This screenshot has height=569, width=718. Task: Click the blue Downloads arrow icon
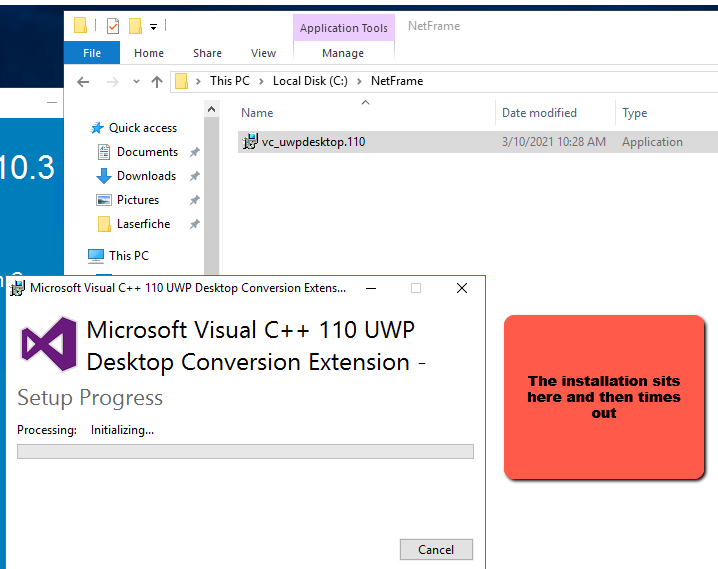(104, 176)
